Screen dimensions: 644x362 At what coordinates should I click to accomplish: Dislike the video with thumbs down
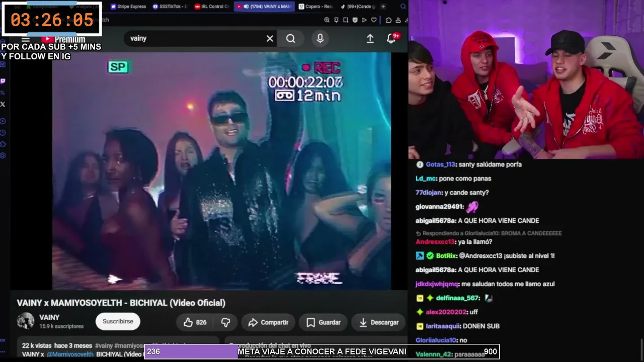(225, 322)
